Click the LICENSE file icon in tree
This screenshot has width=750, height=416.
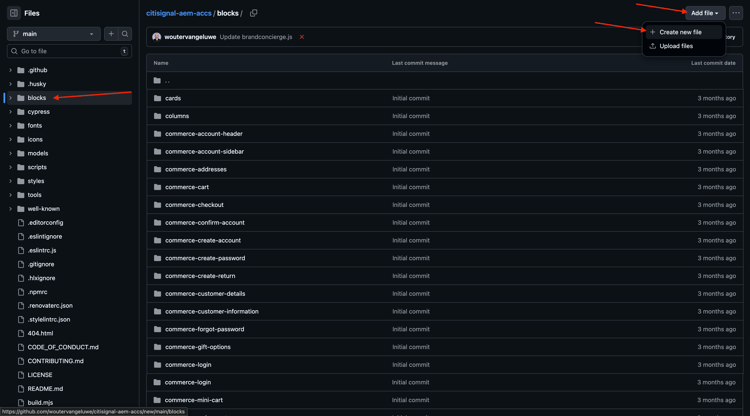(21, 375)
